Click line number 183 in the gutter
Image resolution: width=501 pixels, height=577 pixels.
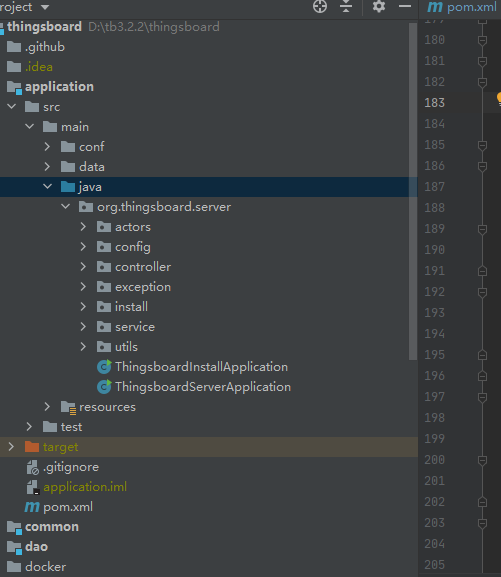tap(434, 103)
